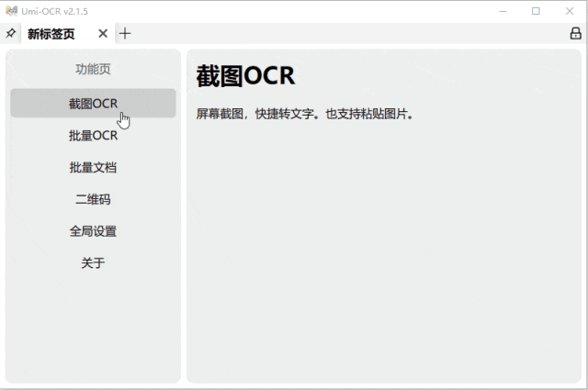Image resolution: width=588 pixels, height=390 pixels.
Task: Close the 新标签页 tab
Action: tap(103, 34)
